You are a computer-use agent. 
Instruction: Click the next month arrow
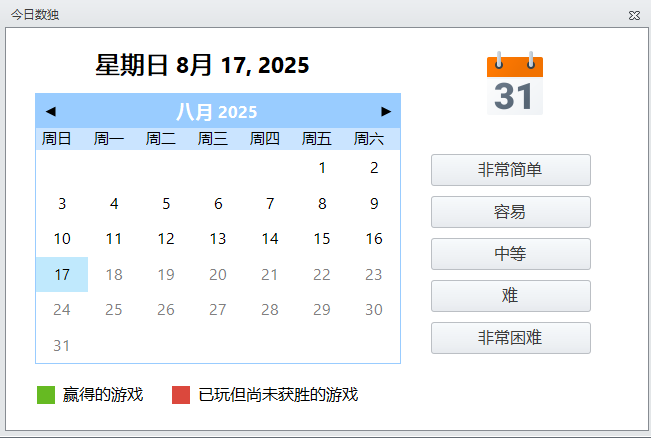[386, 111]
